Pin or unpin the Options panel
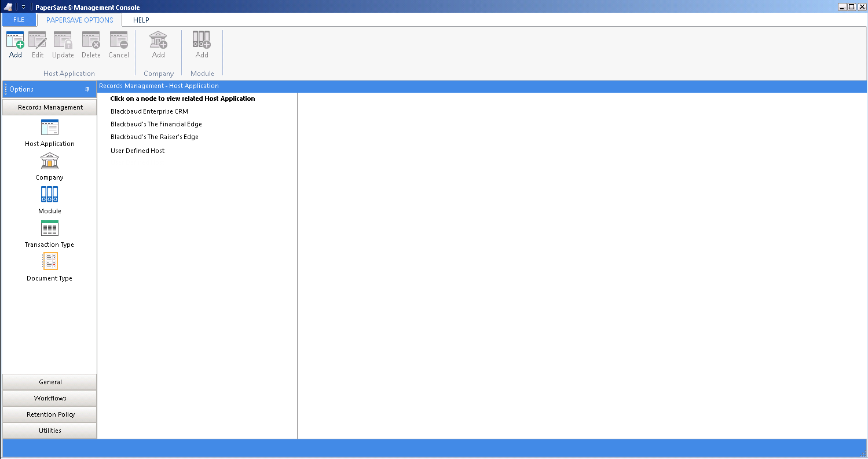868x459 pixels. coord(87,89)
